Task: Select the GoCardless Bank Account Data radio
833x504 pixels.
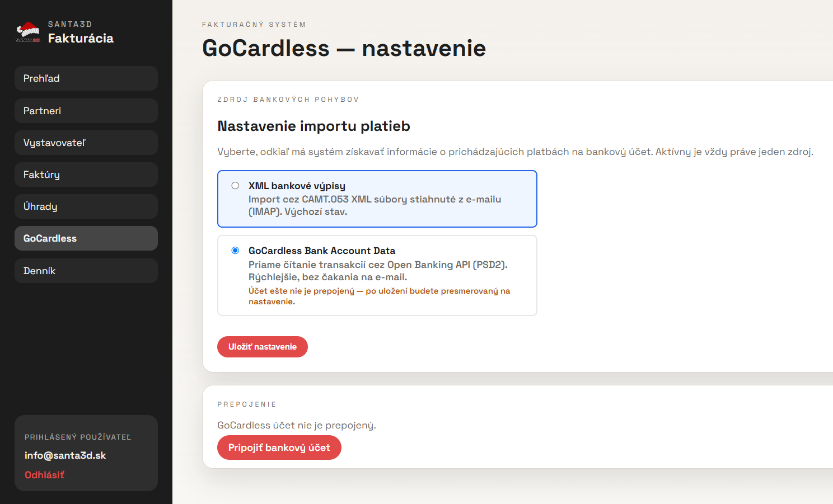Action: [x=235, y=251]
